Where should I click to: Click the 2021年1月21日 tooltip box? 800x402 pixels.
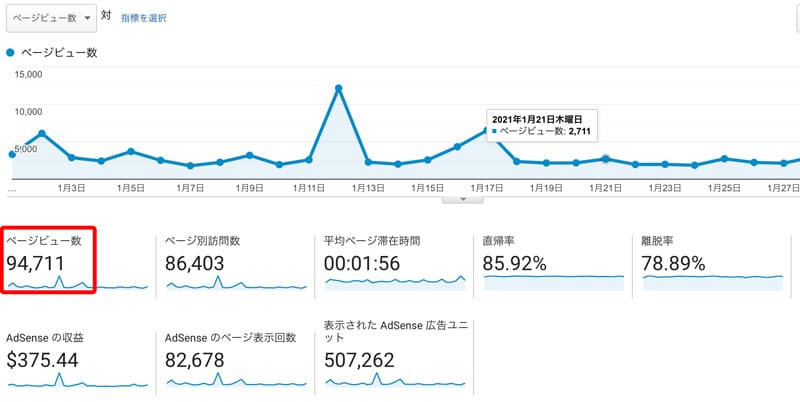[x=542, y=124]
